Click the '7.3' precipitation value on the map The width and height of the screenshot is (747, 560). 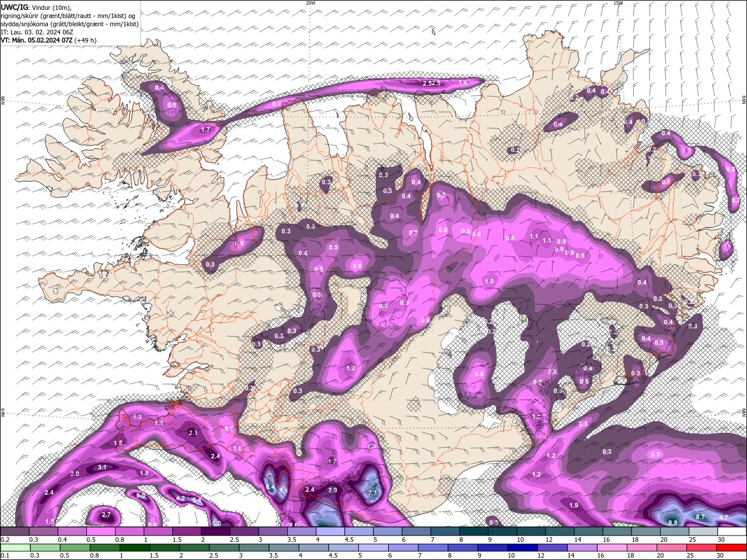[x=372, y=493]
